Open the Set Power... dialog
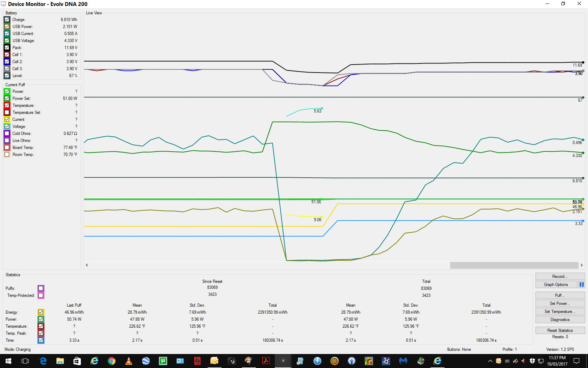 click(x=560, y=304)
